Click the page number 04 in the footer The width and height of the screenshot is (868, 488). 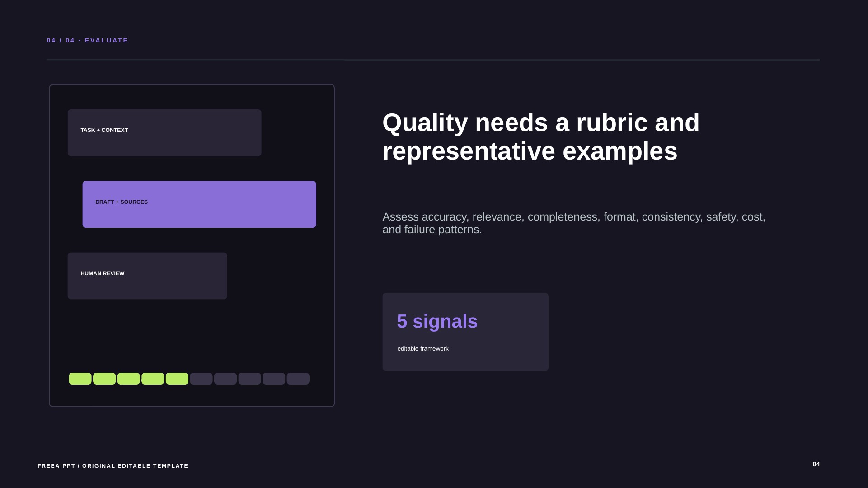click(x=816, y=464)
